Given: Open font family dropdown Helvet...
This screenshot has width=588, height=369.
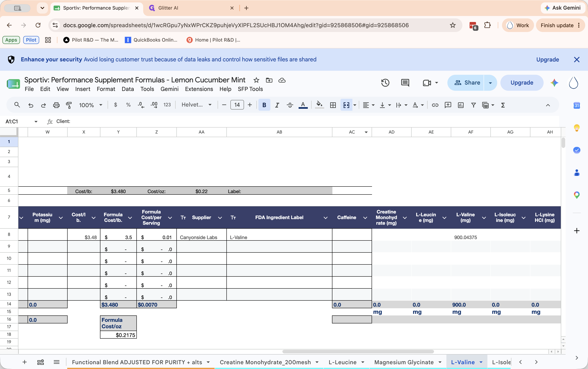Looking at the screenshot, I should (x=197, y=105).
